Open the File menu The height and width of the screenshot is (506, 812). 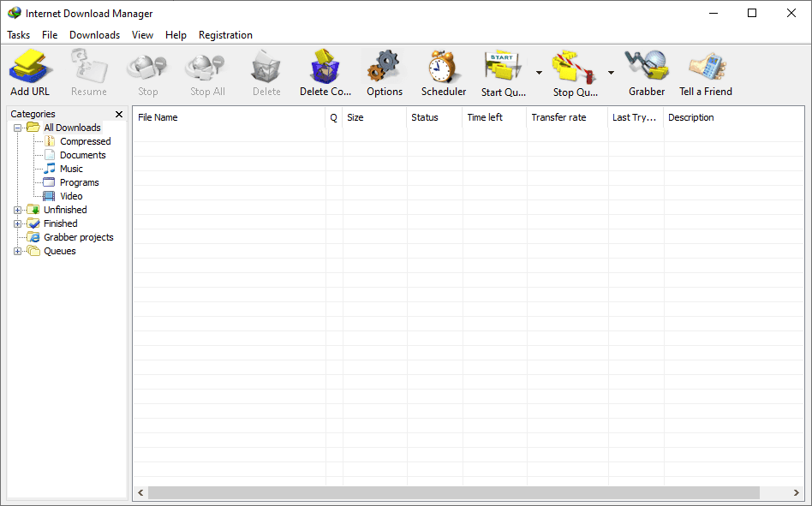coord(50,34)
